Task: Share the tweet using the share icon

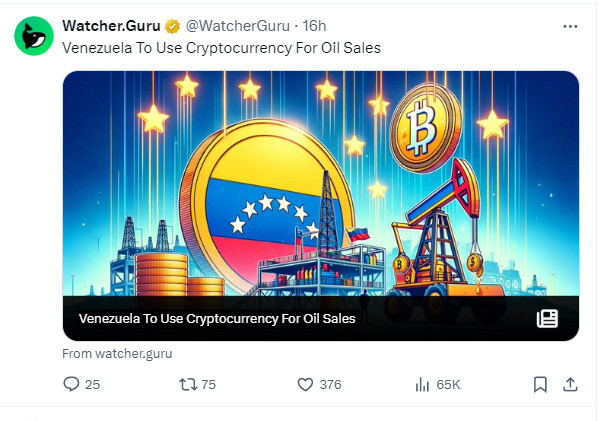Action: click(x=570, y=384)
